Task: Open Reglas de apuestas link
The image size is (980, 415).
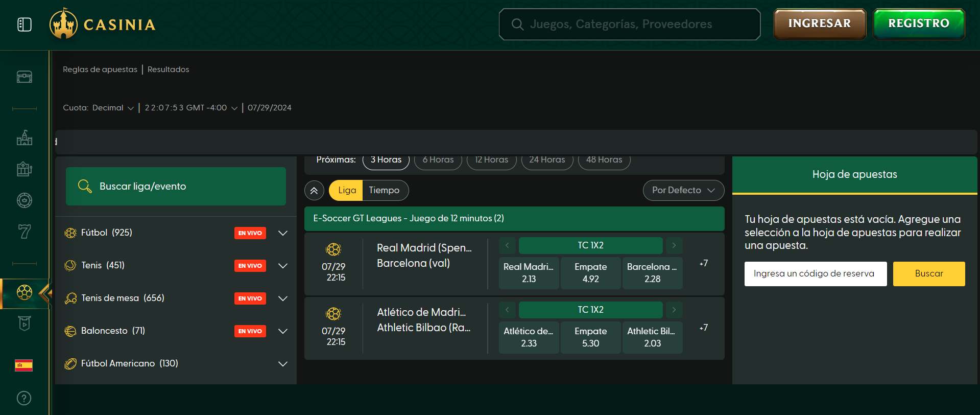Action: click(100, 70)
